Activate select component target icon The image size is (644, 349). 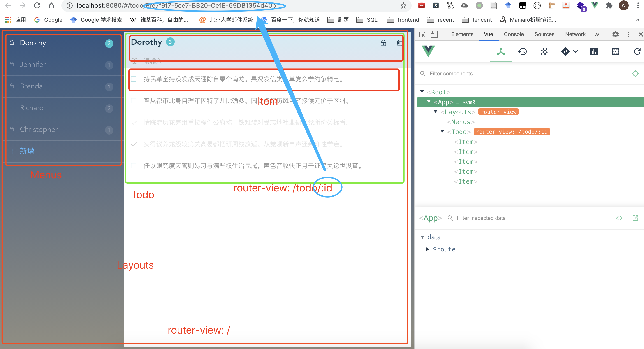pos(635,74)
